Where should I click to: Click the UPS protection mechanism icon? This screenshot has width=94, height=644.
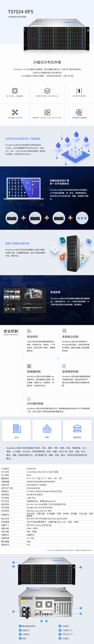click(x=29, y=399)
